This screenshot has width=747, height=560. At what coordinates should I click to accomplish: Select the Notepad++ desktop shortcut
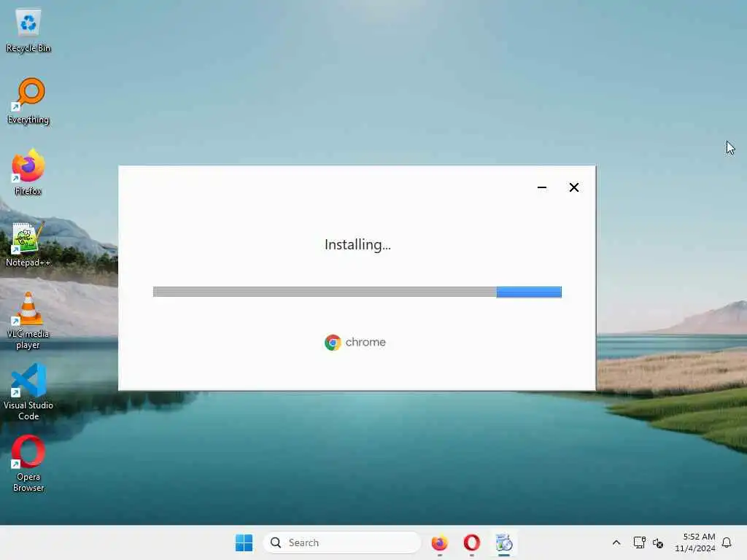click(28, 244)
